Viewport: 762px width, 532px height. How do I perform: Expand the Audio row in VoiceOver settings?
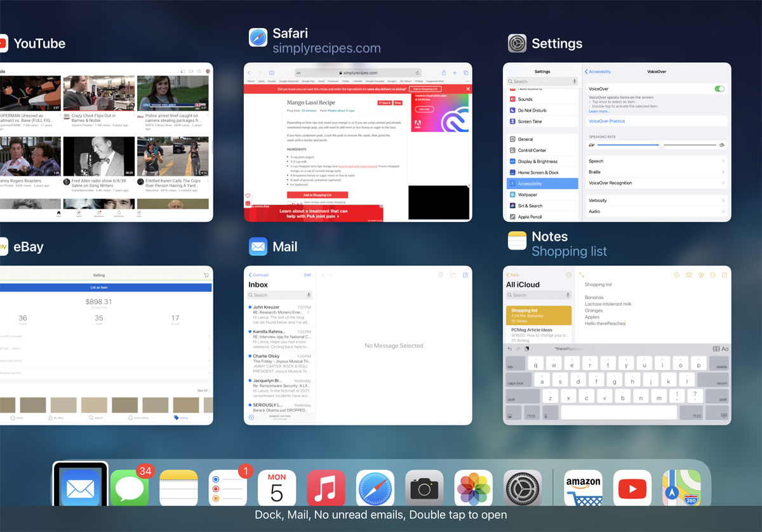click(657, 211)
